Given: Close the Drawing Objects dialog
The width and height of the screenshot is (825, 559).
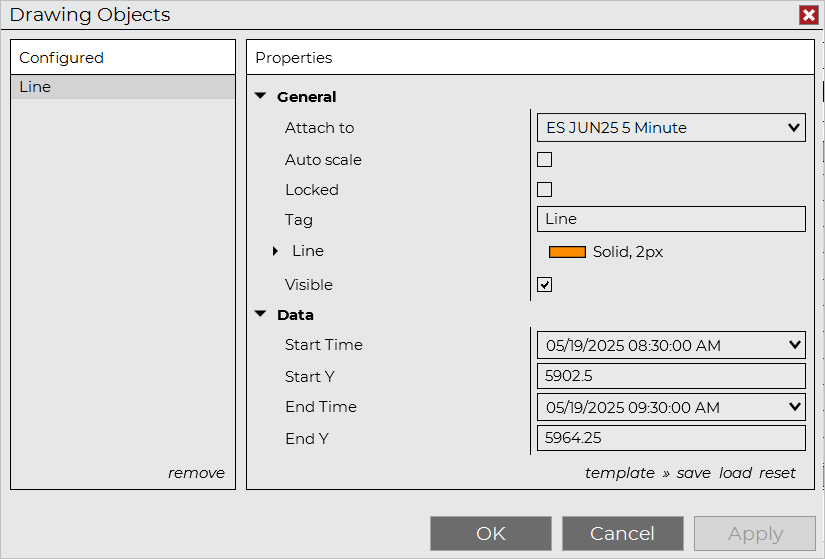Looking at the screenshot, I should (808, 15).
